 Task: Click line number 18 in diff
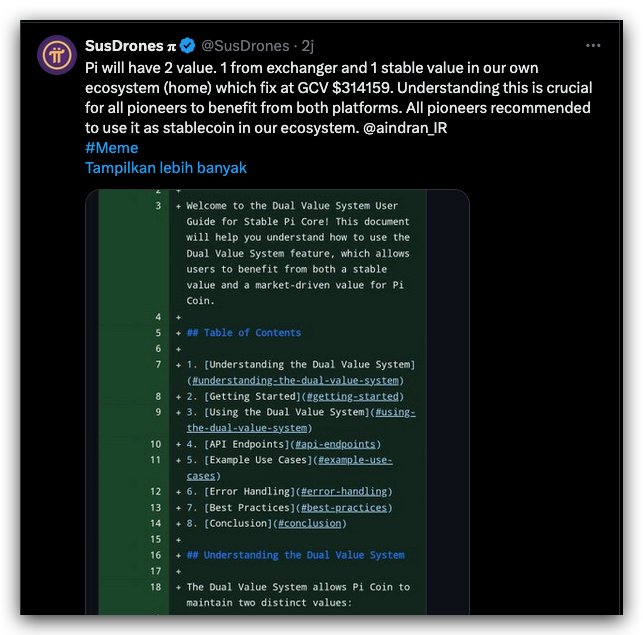(155, 587)
